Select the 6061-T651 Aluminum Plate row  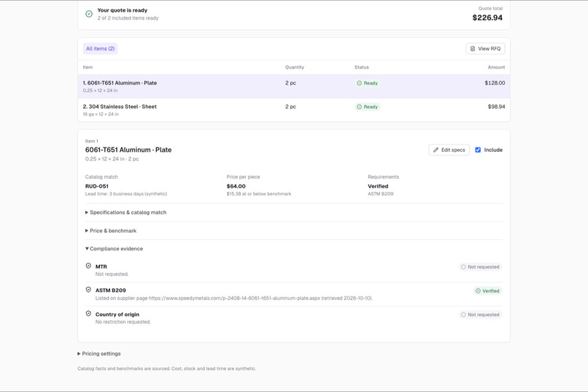click(x=294, y=86)
